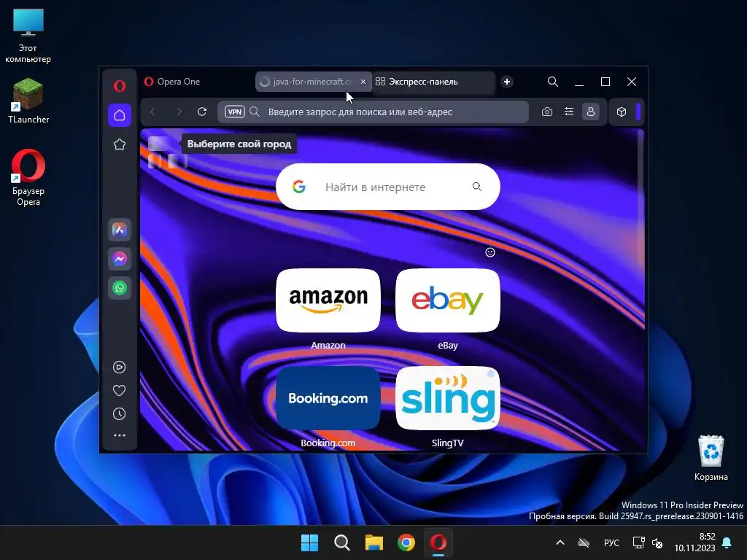747x560 pixels.
Task: Open the Opera account profile icon
Action: tap(591, 112)
